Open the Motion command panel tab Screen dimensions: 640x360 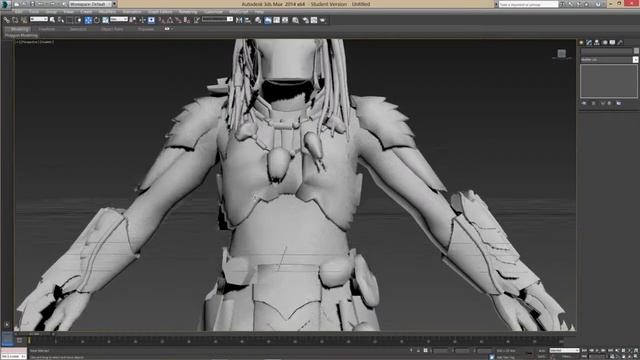click(605, 42)
